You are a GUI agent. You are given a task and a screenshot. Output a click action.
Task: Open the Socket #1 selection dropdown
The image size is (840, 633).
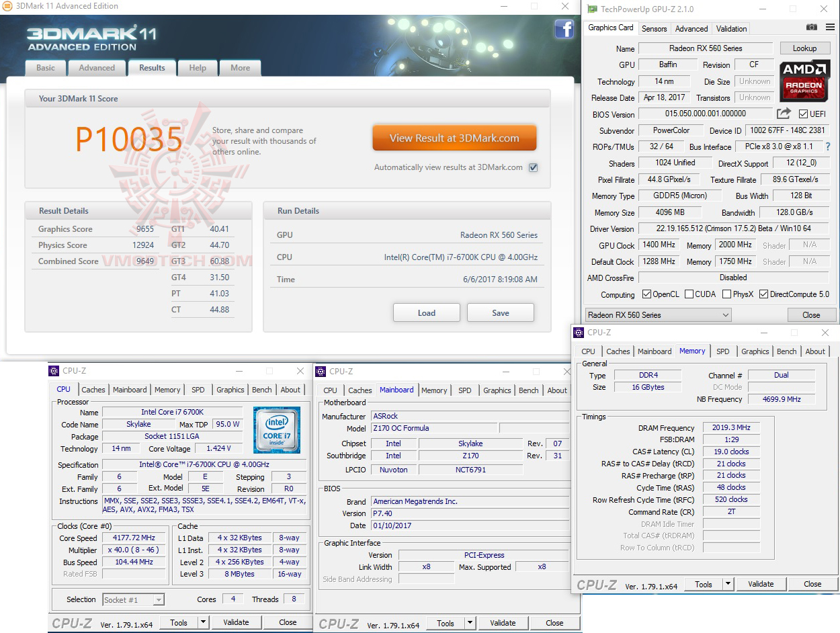(x=134, y=599)
